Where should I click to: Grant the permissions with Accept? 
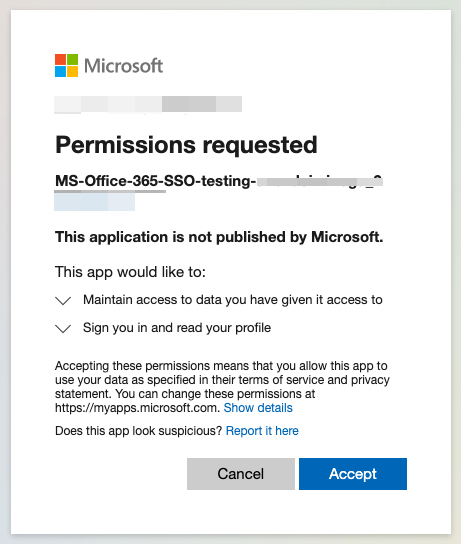click(x=353, y=474)
